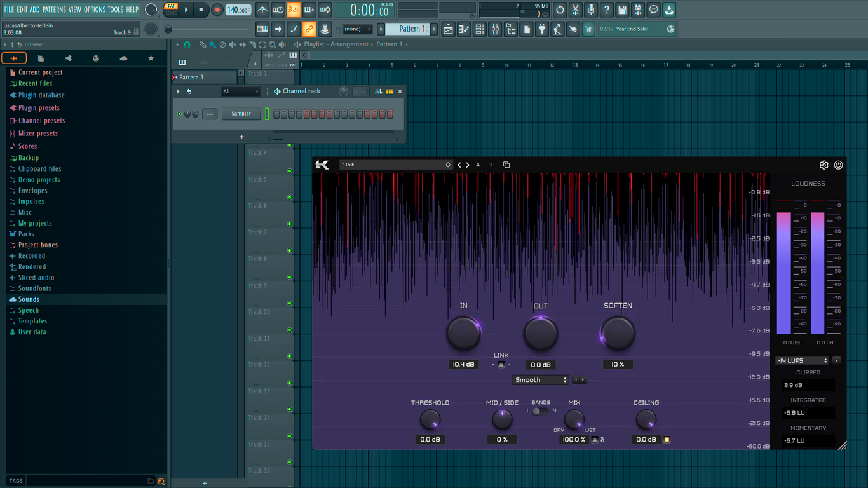Toggle the yellow ceiling button beside 0.0 dB
The image size is (868, 488).
(x=667, y=440)
